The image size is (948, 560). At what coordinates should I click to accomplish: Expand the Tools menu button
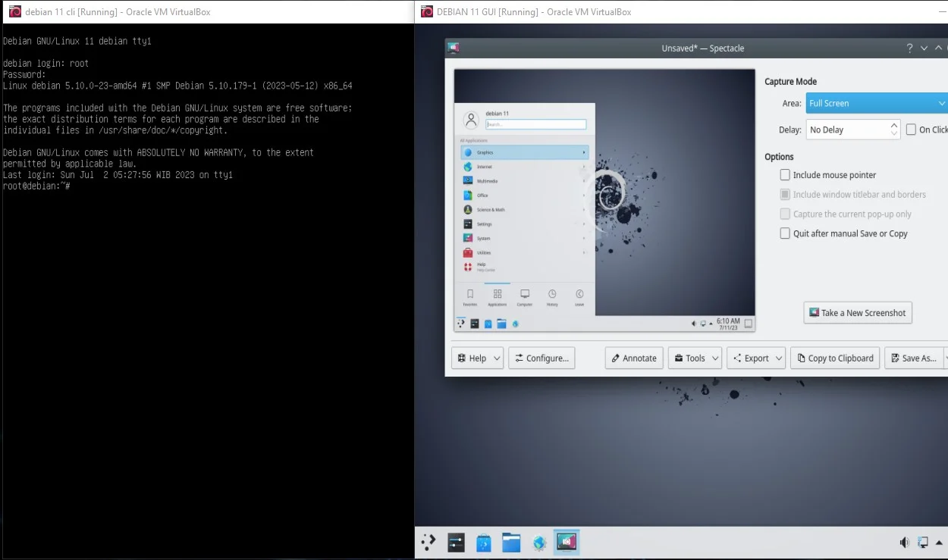pyautogui.click(x=695, y=358)
